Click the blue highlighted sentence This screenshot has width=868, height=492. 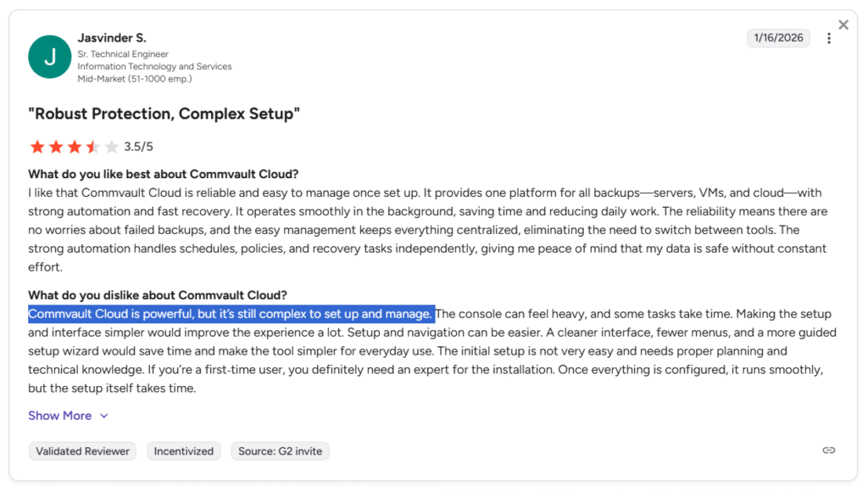[231, 314]
